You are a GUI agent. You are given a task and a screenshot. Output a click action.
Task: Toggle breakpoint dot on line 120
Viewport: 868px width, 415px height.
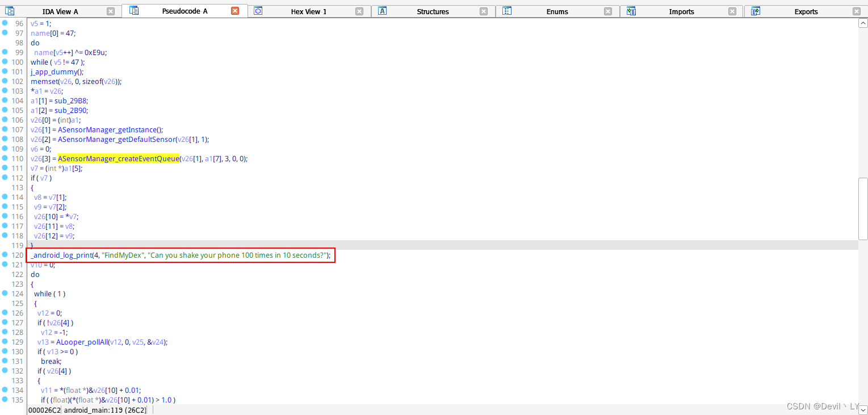[x=5, y=254]
